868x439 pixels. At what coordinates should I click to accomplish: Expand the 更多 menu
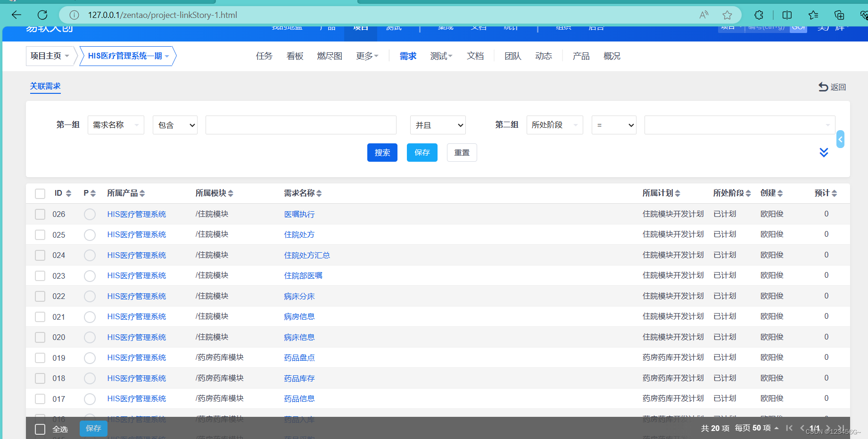(x=367, y=56)
